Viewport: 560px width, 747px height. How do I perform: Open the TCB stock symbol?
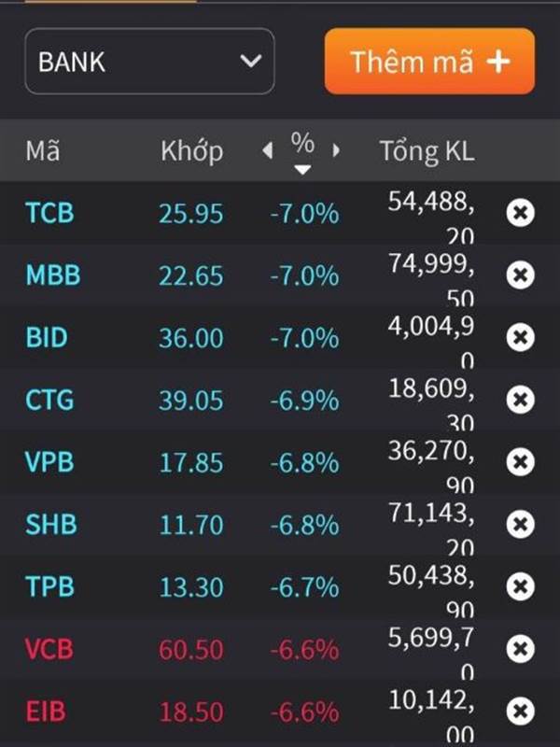click(x=49, y=213)
